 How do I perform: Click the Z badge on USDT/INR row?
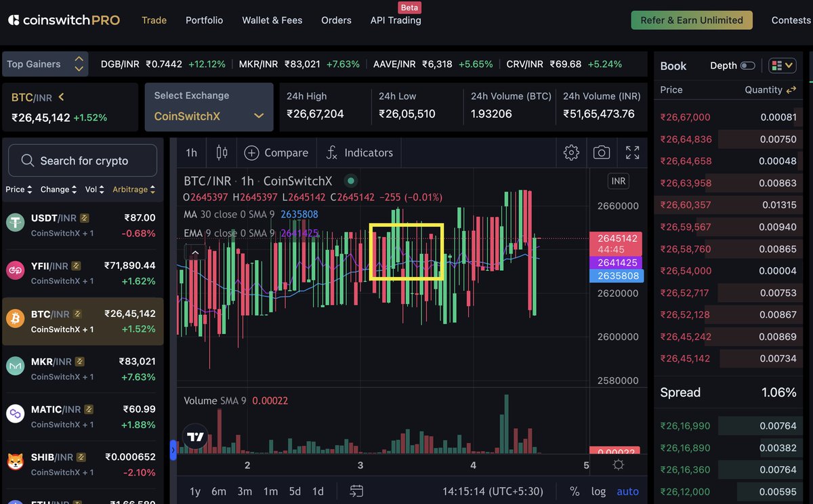pos(85,218)
